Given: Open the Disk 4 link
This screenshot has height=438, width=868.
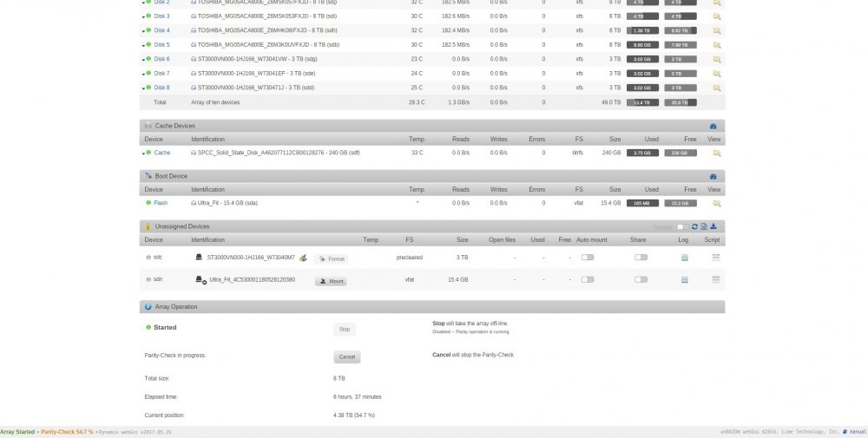Looking at the screenshot, I should coord(161,30).
